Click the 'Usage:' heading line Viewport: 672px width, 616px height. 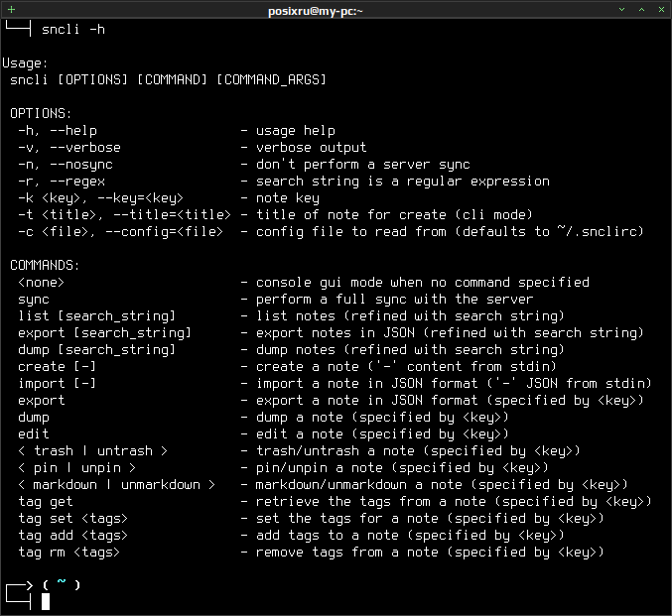pos(25,63)
